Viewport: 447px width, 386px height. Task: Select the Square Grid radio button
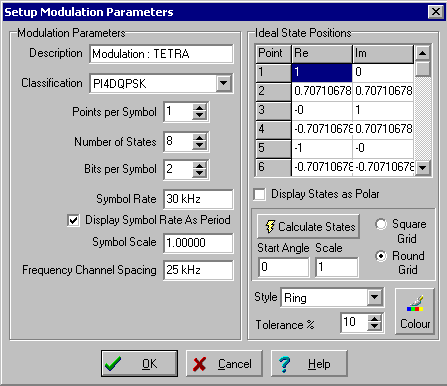(381, 224)
